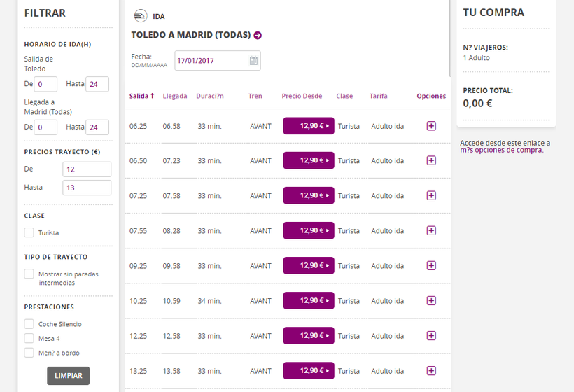Sort results by Salida column
574x392 pixels.
click(141, 96)
